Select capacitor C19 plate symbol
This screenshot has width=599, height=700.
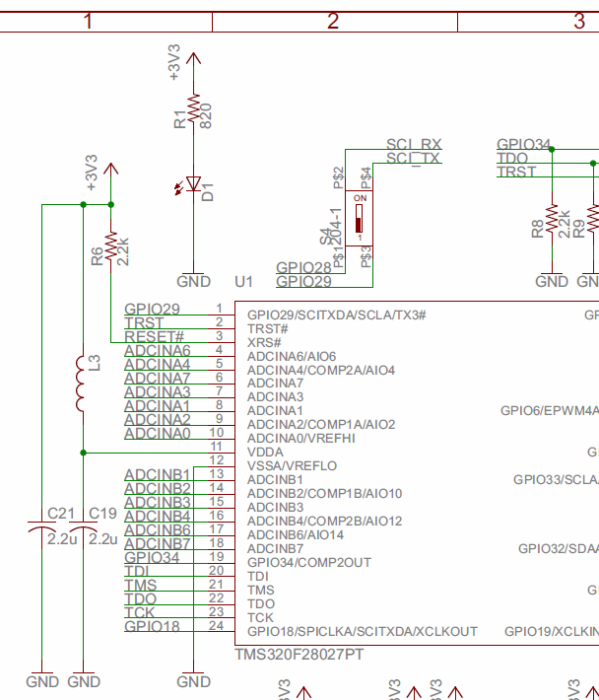point(83,525)
